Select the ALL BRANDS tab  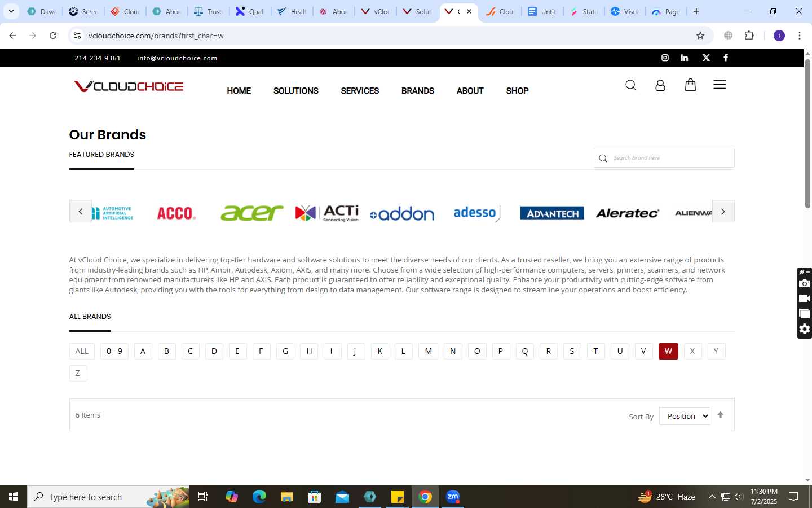[90, 317]
